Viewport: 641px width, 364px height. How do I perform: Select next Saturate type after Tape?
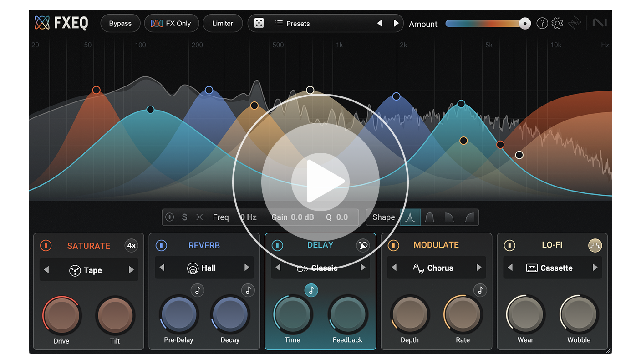(131, 270)
